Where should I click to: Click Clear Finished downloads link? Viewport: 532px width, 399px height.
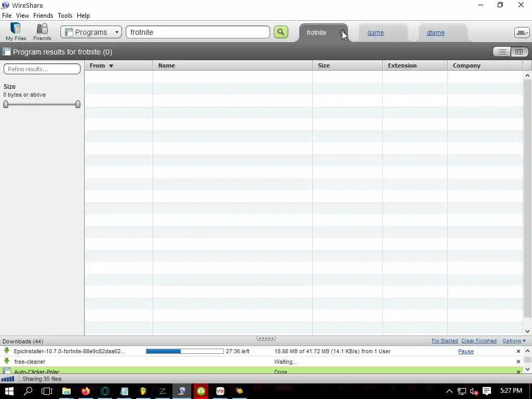click(x=478, y=341)
